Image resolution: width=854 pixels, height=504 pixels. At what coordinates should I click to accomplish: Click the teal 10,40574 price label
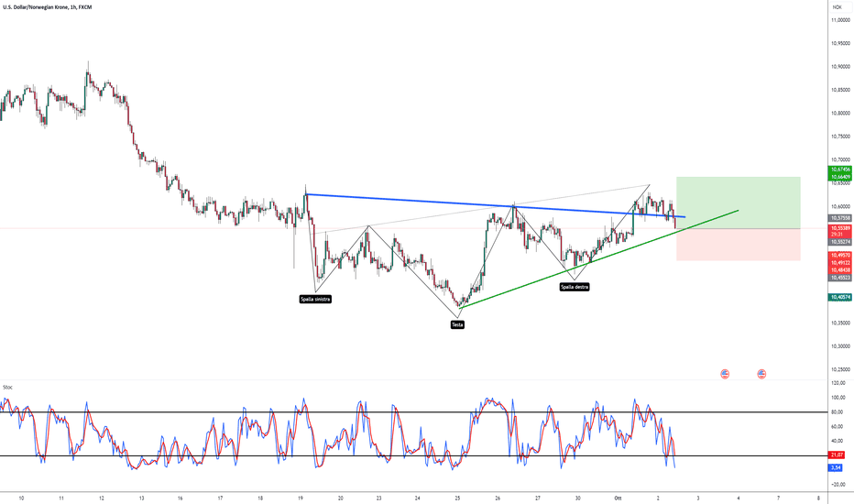(x=840, y=298)
